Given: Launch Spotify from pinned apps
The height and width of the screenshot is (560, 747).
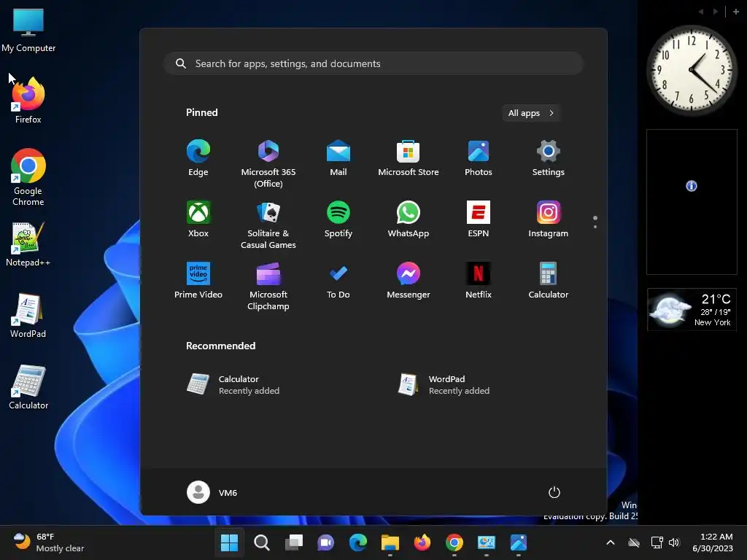Looking at the screenshot, I should click(x=338, y=219).
